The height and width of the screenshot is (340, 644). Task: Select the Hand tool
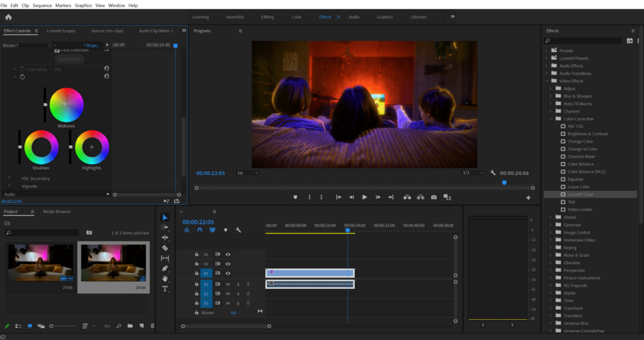(165, 279)
